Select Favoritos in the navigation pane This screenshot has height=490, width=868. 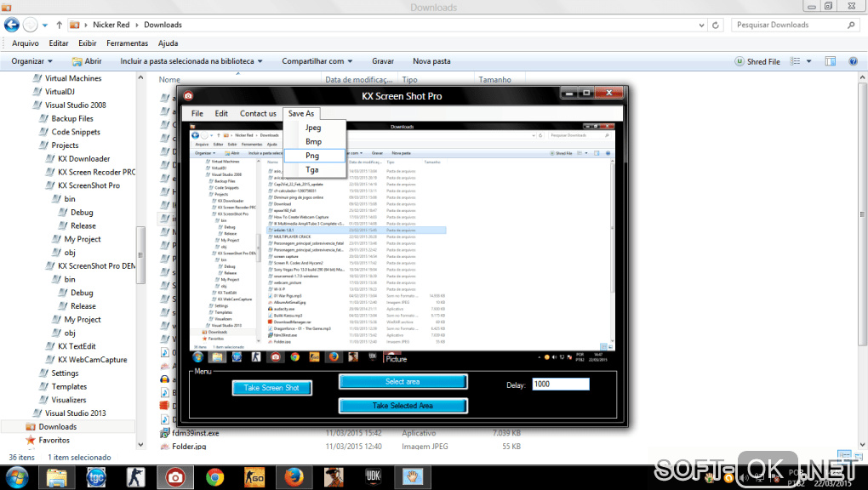click(48, 440)
